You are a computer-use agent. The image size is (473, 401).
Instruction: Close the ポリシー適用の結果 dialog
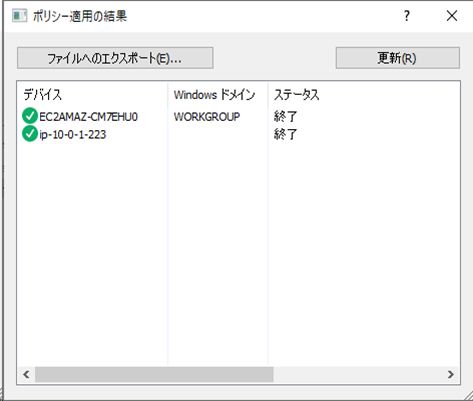[x=452, y=16]
